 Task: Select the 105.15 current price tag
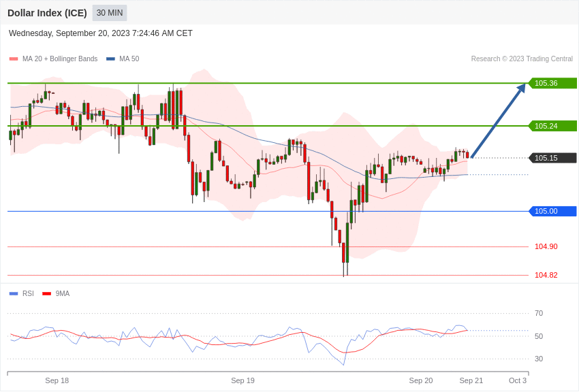click(553, 158)
